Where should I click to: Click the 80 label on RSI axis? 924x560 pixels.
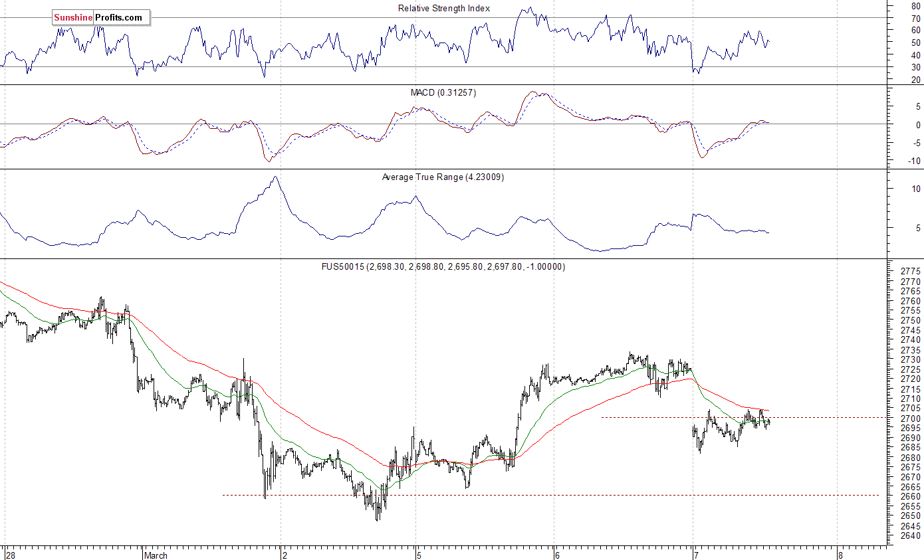point(916,6)
